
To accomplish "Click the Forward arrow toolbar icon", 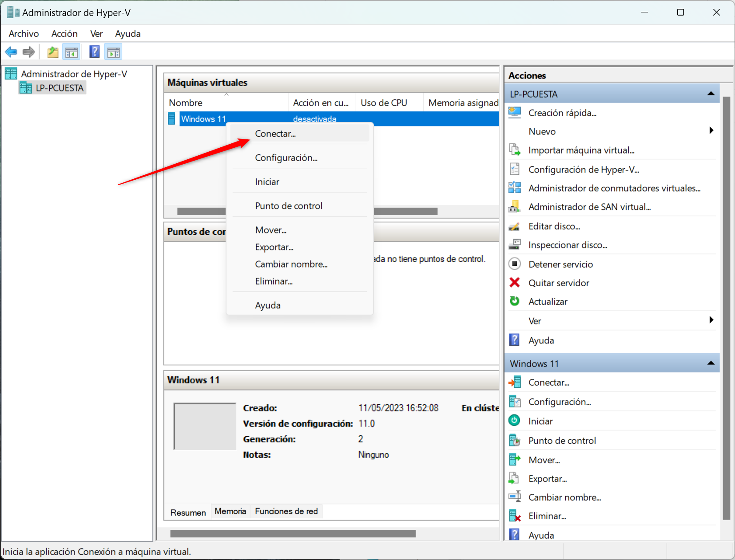I will pos(29,52).
